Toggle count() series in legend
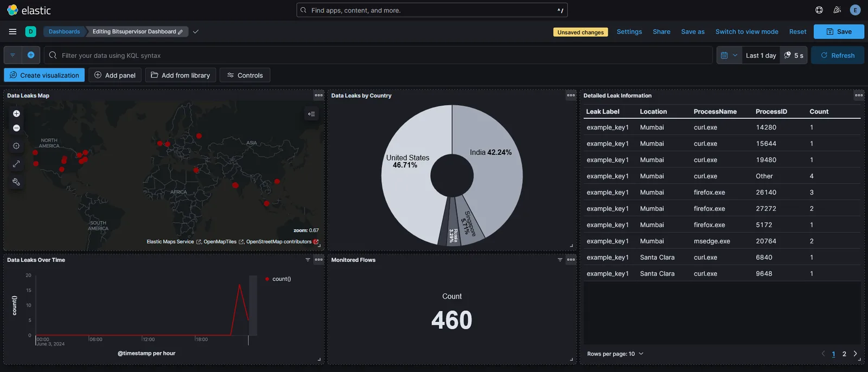 click(x=278, y=279)
